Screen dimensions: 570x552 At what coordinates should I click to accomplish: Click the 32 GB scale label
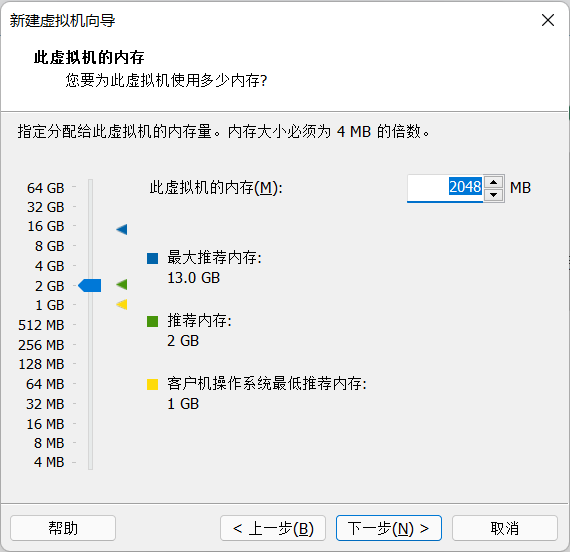[45, 207]
